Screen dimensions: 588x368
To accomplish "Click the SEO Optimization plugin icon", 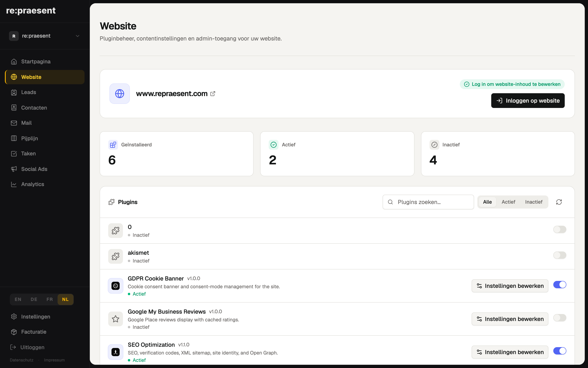I will [115, 352].
